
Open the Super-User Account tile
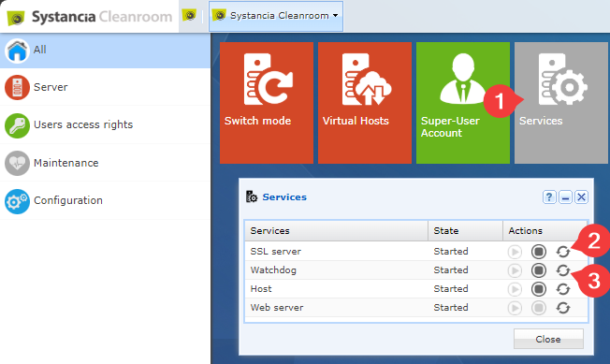(x=463, y=103)
